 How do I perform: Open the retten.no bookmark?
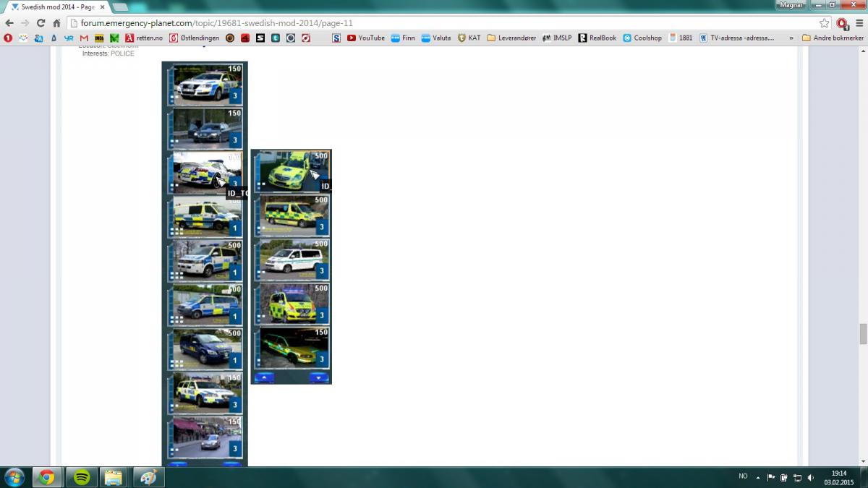(x=144, y=38)
